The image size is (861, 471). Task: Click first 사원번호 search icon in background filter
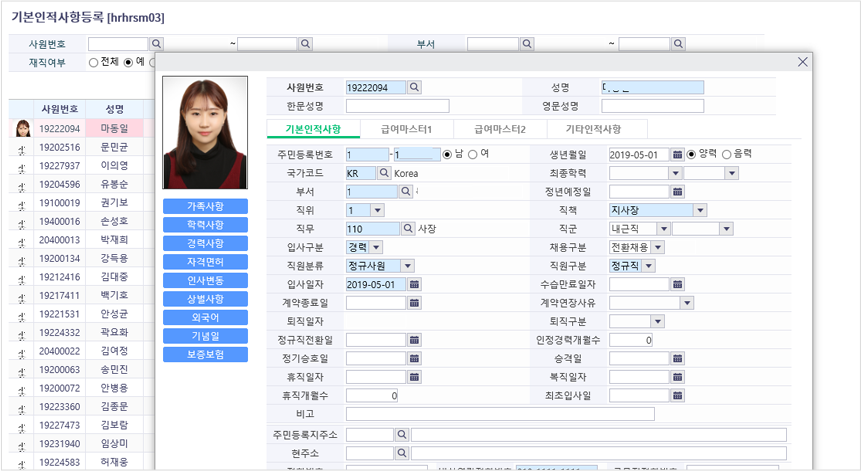pos(156,44)
